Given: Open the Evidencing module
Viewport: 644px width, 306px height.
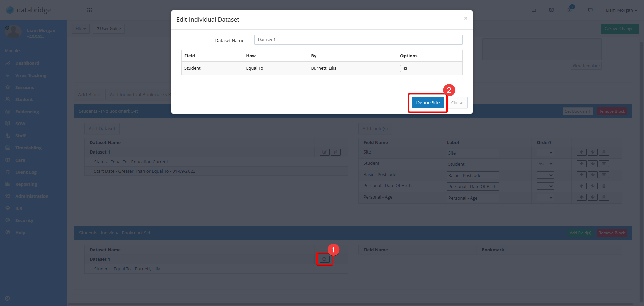Looking at the screenshot, I should tap(27, 112).
